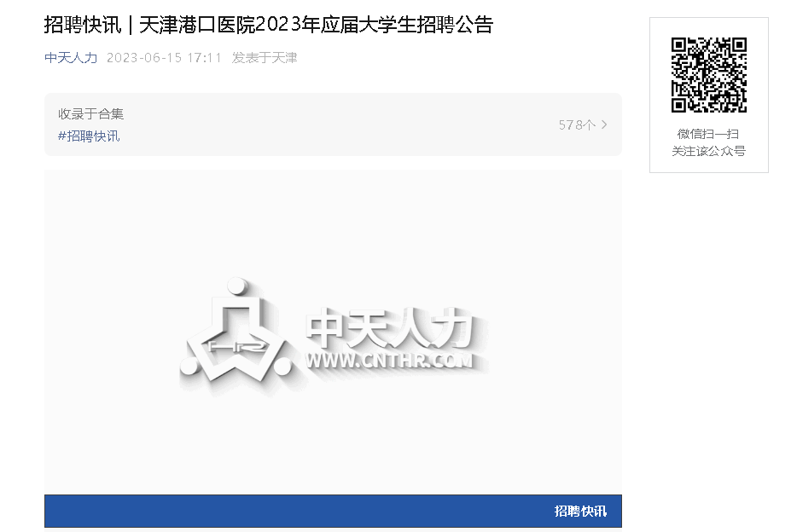
Task: Click the 578个 article count
Action: (577, 124)
